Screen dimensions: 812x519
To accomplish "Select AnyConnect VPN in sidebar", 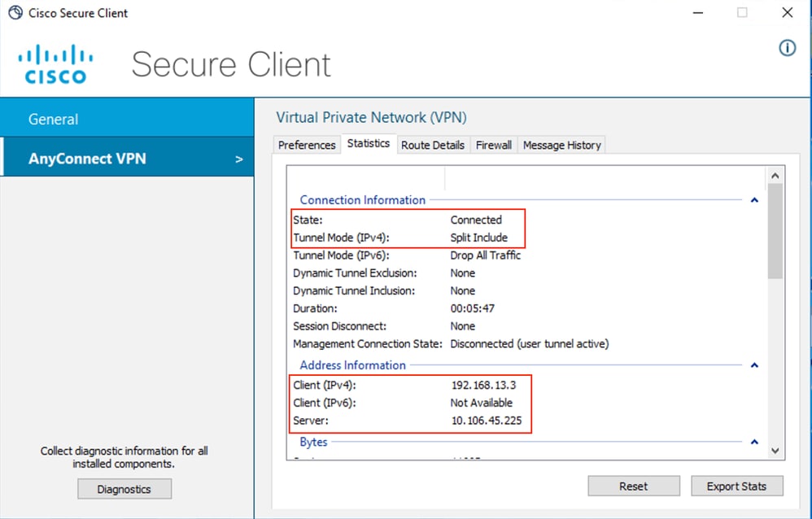I will 127,158.
